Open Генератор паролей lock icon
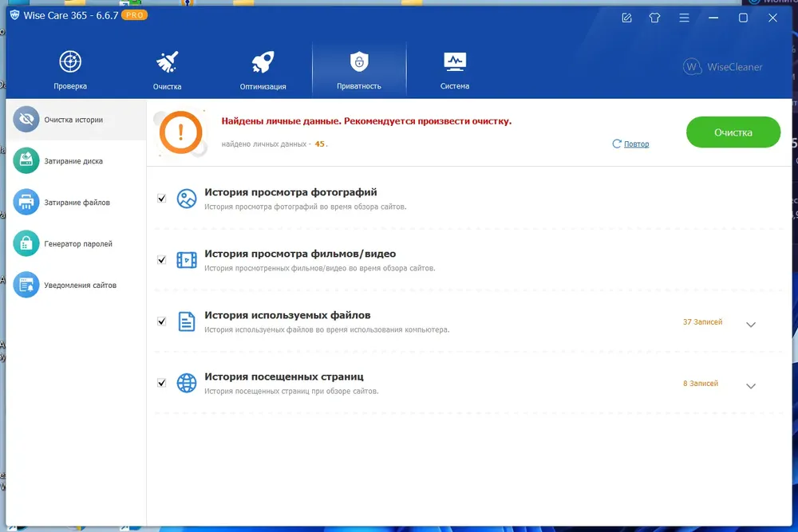Viewport: 798px width, 532px height. tap(26, 244)
